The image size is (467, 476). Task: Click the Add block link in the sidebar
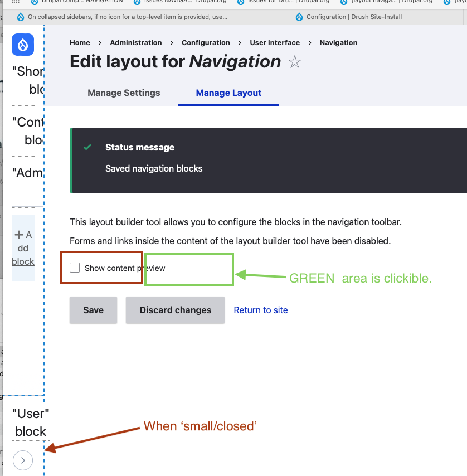point(23,248)
